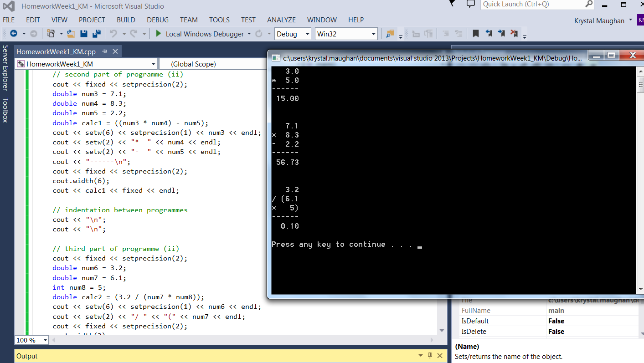The height and width of the screenshot is (363, 644).
Task: Start the Local Windows Debugger
Action: click(201, 34)
